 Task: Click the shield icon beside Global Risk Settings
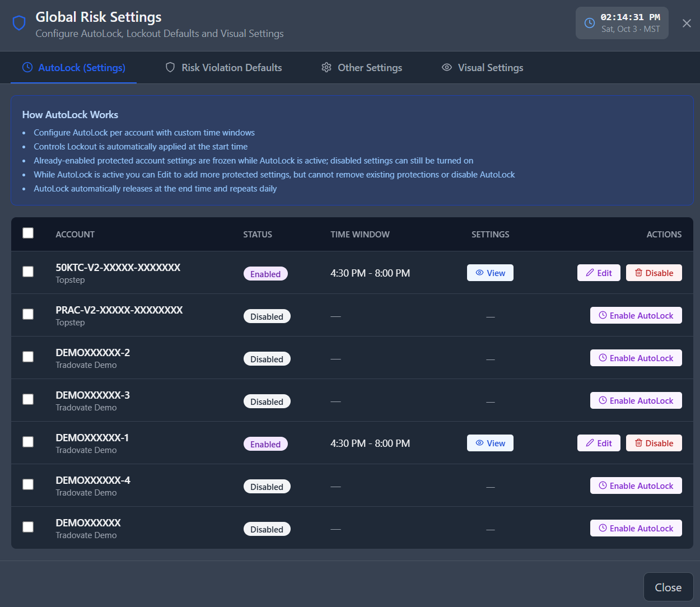click(x=19, y=23)
